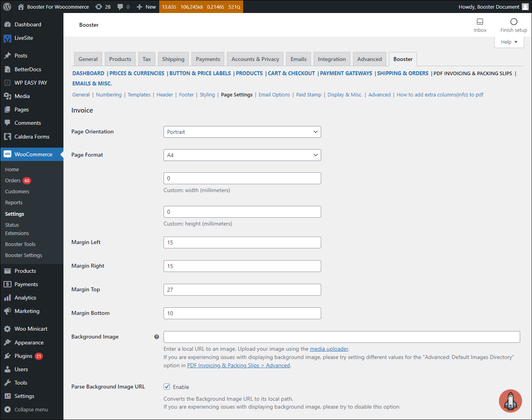Click the plus New icon in admin bar
This screenshot has height=420, width=532.
coord(139,7)
